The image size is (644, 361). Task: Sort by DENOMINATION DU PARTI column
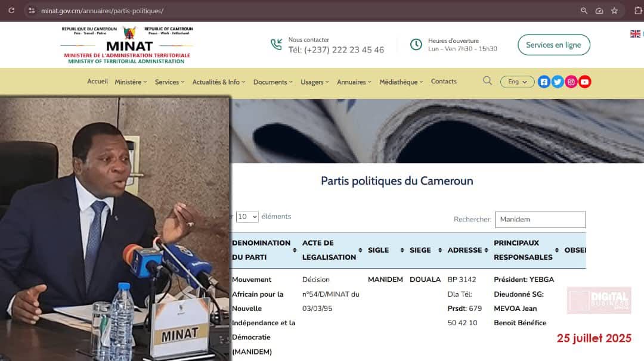click(264, 250)
